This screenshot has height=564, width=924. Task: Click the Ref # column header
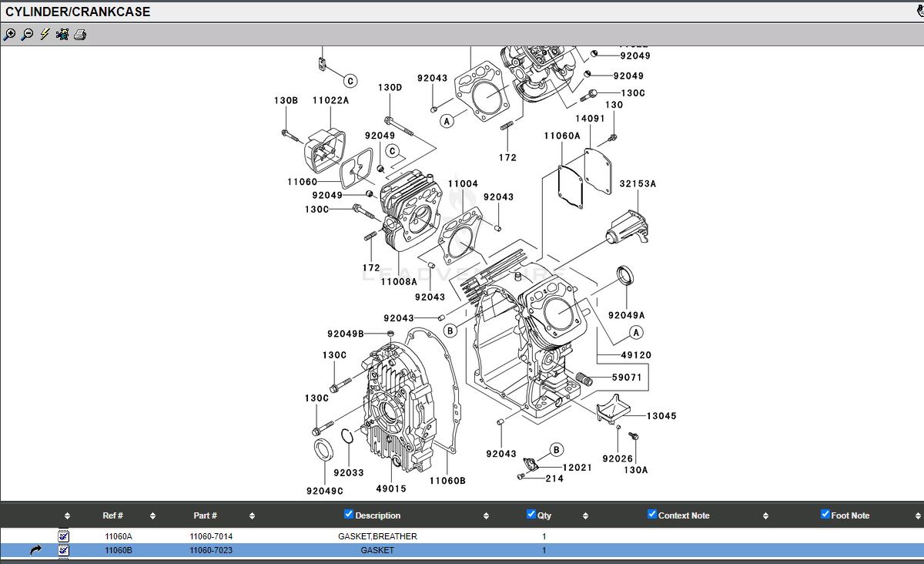coord(113,516)
